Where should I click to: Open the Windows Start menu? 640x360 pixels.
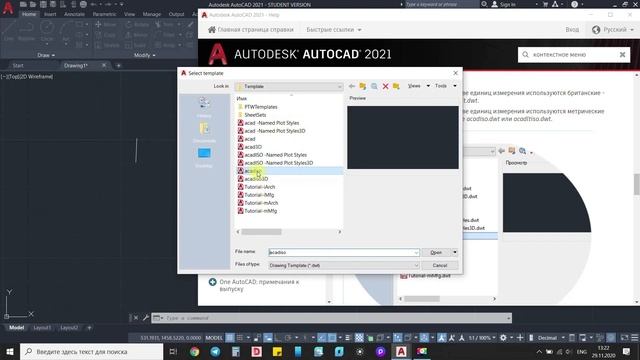(9, 351)
